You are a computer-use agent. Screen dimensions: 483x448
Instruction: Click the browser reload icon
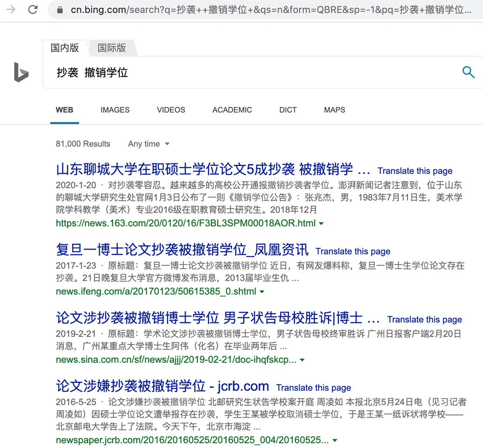click(x=33, y=10)
